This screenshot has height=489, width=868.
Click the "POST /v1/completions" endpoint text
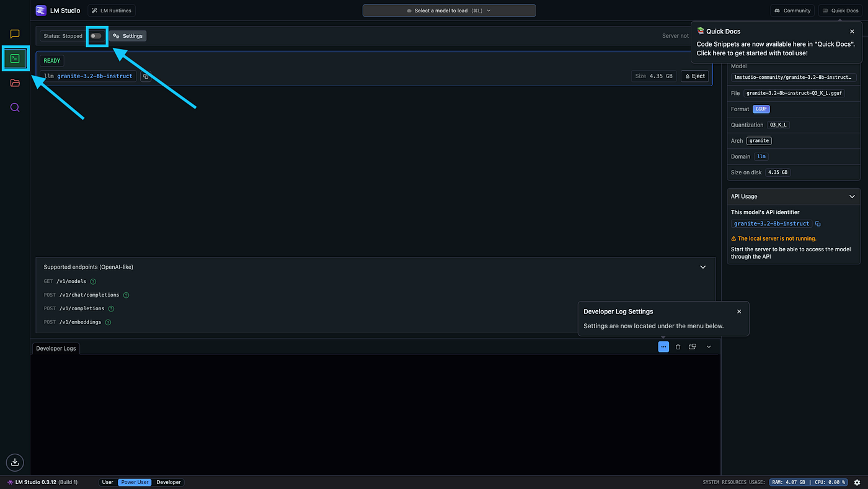pyautogui.click(x=74, y=309)
